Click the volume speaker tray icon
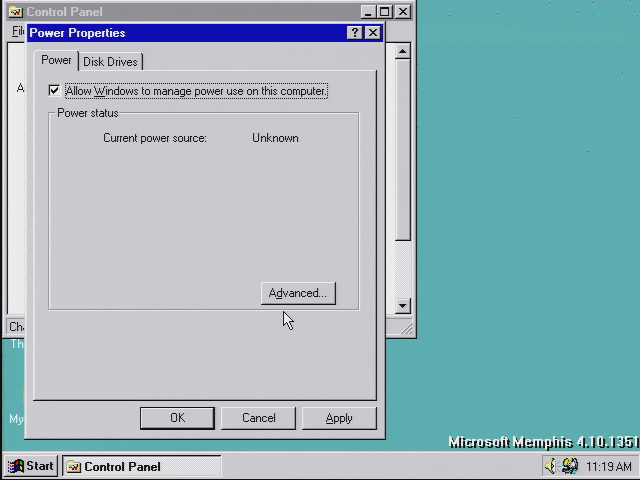The width and height of the screenshot is (640, 480). click(x=551, y=466)
